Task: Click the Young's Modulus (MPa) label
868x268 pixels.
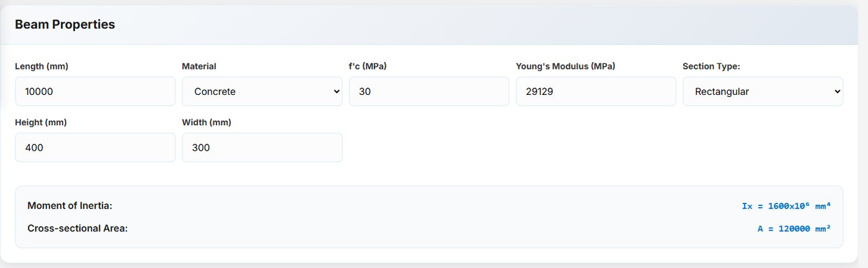Action: [x=565, y=66]
